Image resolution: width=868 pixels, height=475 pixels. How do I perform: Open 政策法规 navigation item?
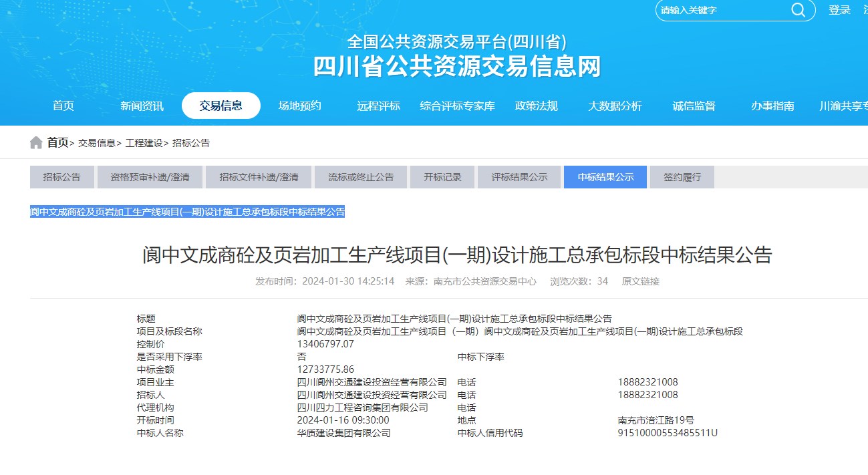(x=536, y=106)
